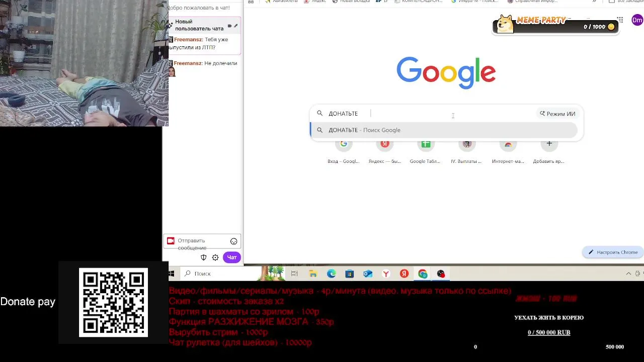Expand the system tray hidden icons chevron
Viewport: 644px width, 362px height.
(x=628, y=274)
